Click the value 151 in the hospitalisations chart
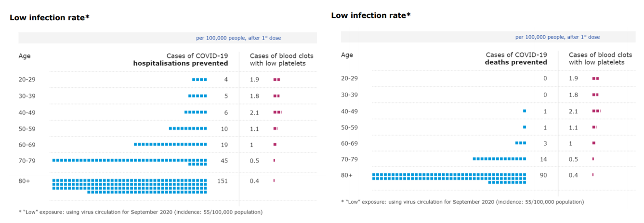Viewport: 644px width, 223px height. 222,181
